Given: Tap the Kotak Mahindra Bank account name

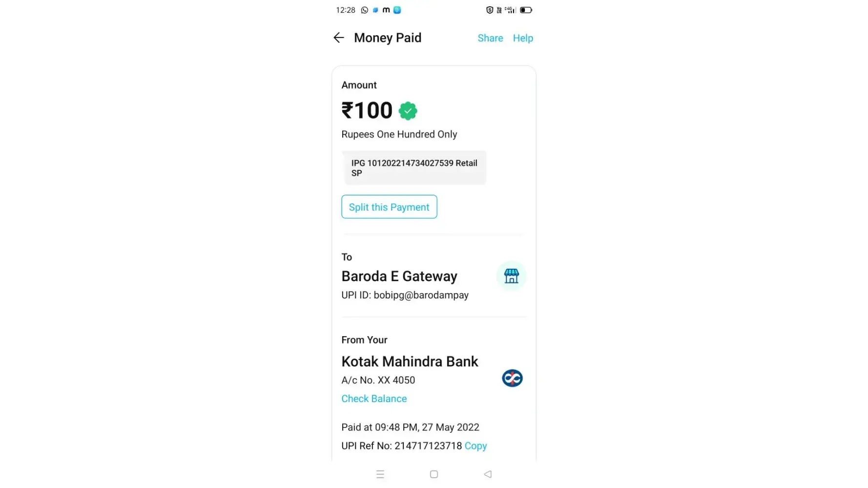Looking at the screenshot, I should 410,362.
